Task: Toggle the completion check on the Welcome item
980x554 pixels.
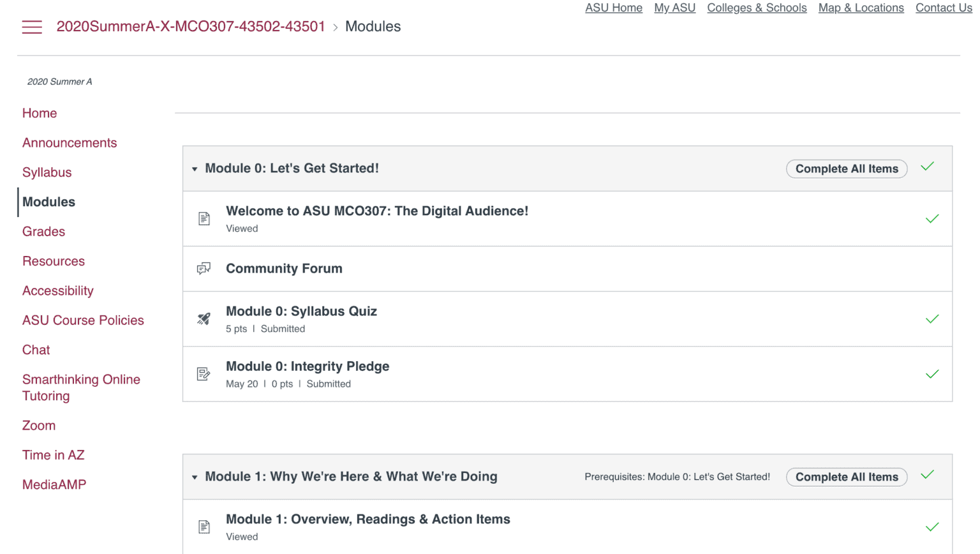Action: (x=932, y=218)
